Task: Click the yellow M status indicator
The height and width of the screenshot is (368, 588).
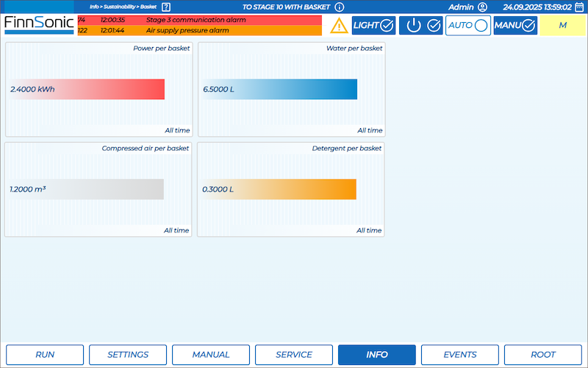Action: click(563, 26)
